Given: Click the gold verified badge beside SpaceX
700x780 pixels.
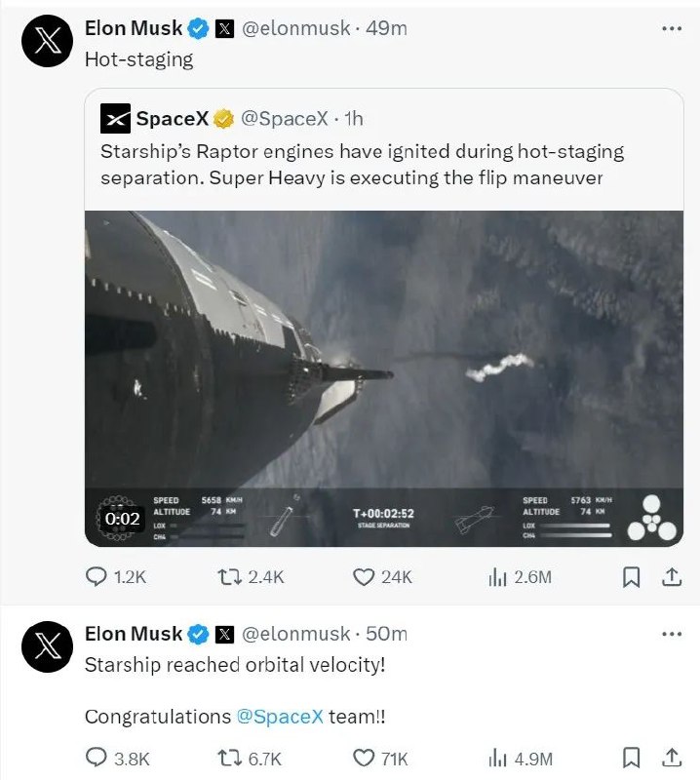Looking at the screenshot, I should 221,119.
